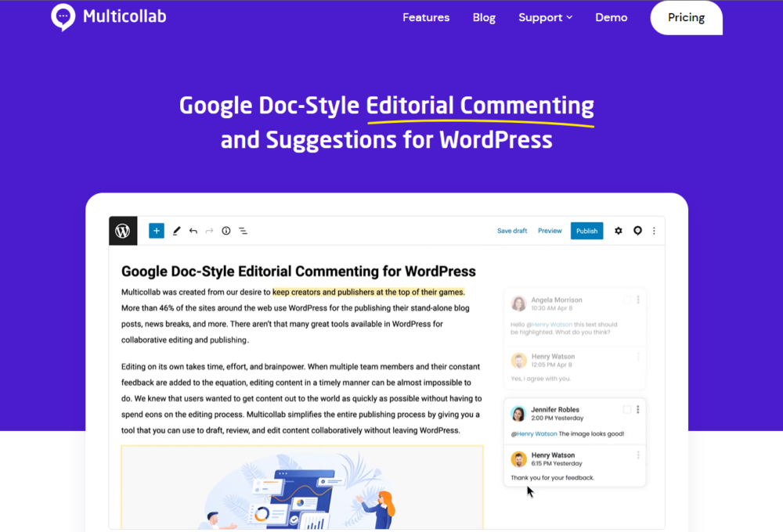783x532 pixels.
Task: Click the redo arrow in the toolbar
Action: 210,231
